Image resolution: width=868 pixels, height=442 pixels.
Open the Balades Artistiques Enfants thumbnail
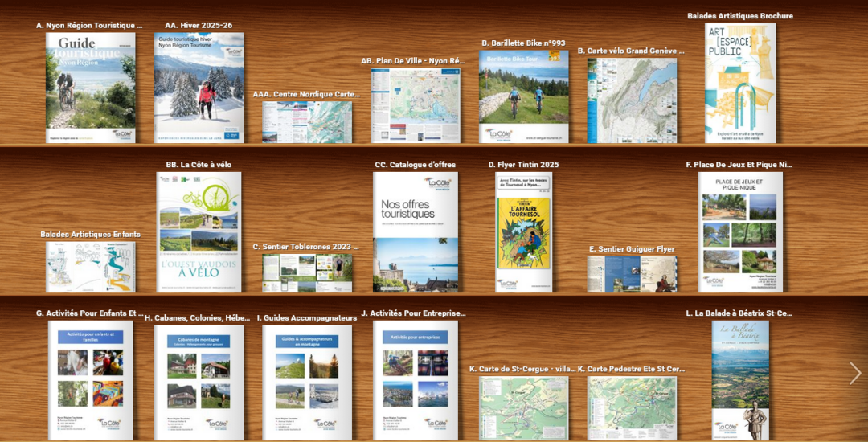pyautogui.click(x=90, y=267)
